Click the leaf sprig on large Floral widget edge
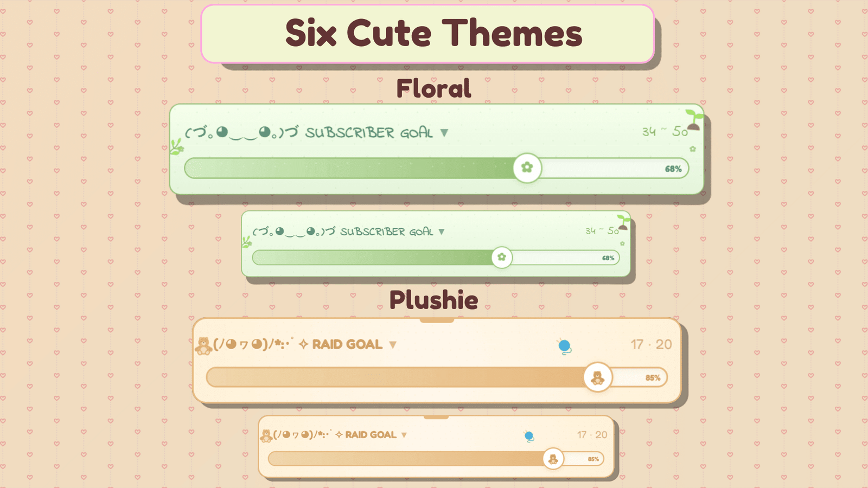Screen dimensions: 868x488 176,146
